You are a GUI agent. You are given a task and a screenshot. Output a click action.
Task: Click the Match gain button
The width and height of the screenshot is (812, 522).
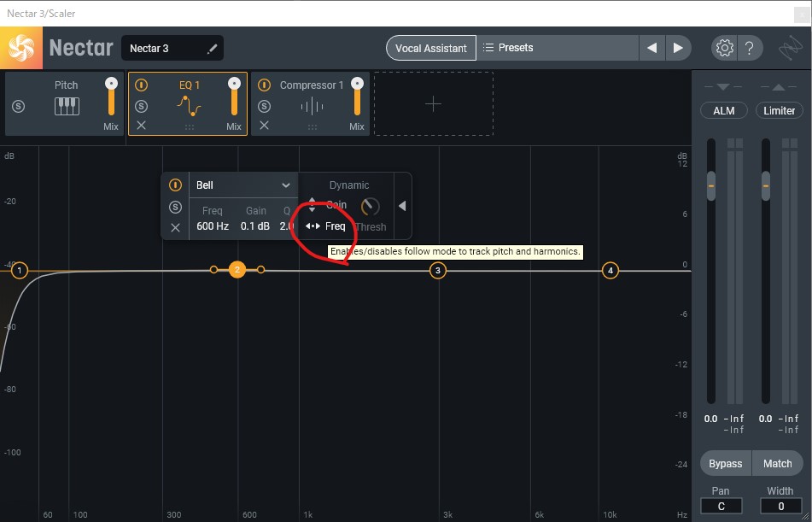click(x=777, y=463)
